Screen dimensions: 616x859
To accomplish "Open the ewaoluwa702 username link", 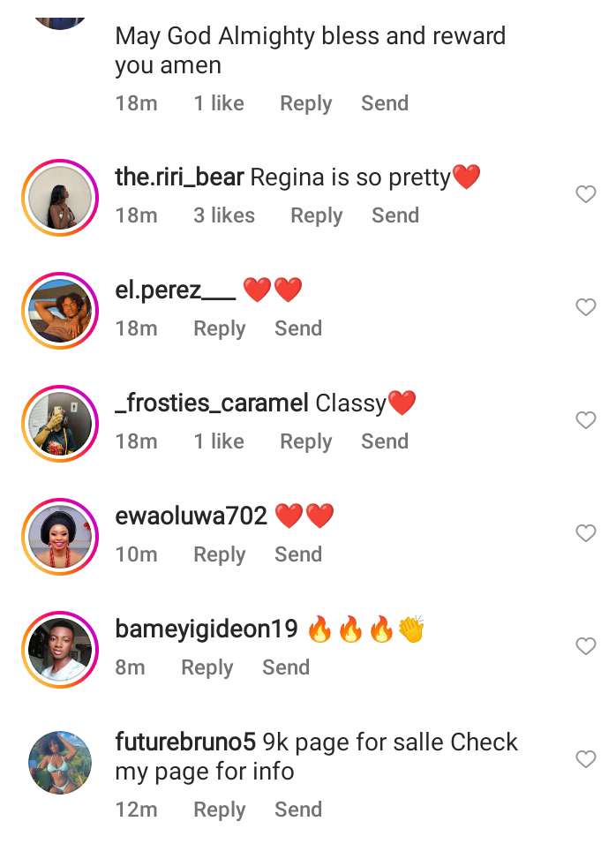I will pyautogui.click(x=191, y=516).
